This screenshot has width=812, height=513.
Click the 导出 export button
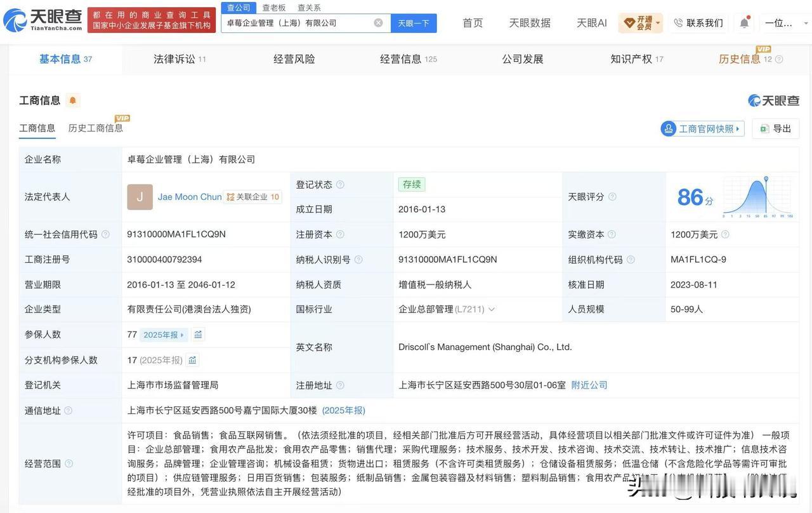(x=775, y=128)
